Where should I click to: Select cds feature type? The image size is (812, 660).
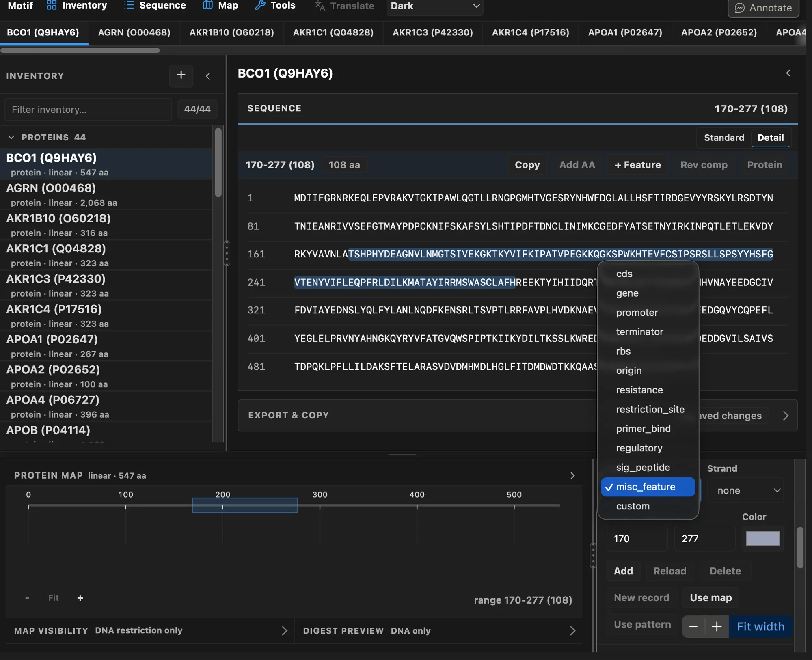[x=648, y=274]
